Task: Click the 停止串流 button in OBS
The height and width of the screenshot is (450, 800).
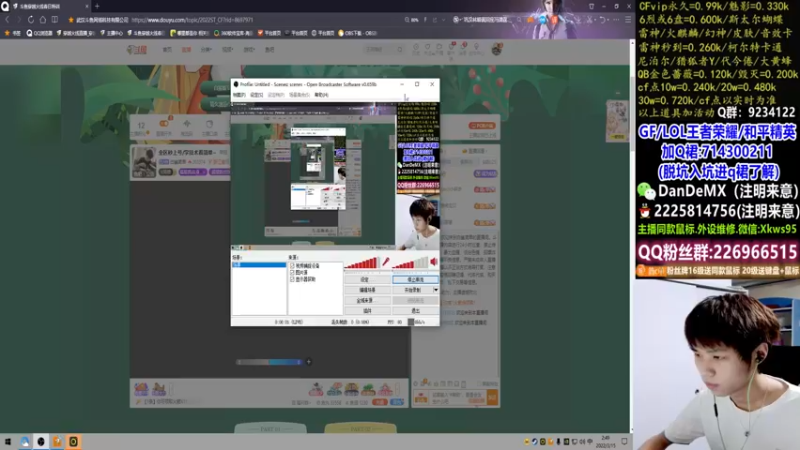Action: click(415, 280)
